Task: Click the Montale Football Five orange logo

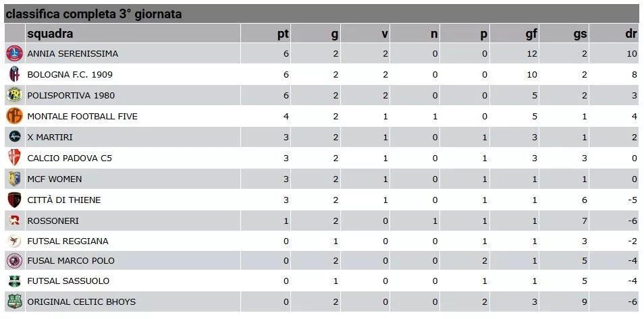Action: (x=14, y=116)
